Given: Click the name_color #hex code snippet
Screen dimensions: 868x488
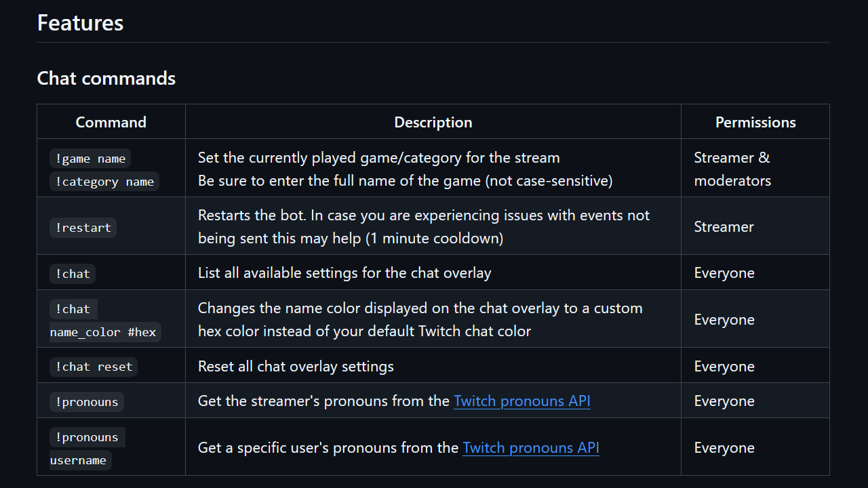Looking at the screenshot, I should [103, 332].
